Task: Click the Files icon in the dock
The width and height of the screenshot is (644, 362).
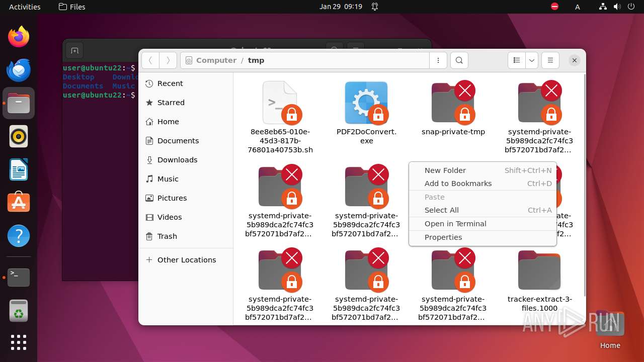Action: coord(19,103)
